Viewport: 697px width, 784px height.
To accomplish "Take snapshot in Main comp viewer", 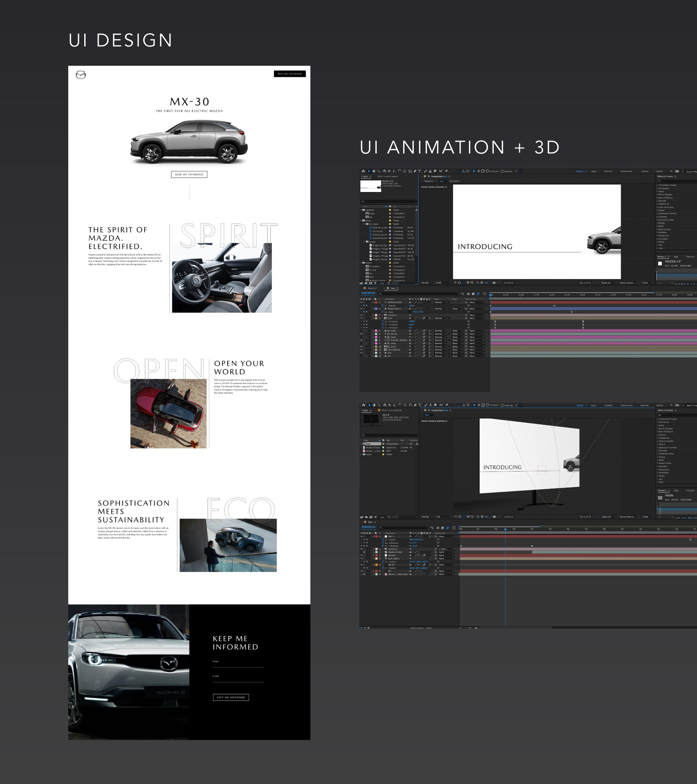I will [x=494, y=516].
